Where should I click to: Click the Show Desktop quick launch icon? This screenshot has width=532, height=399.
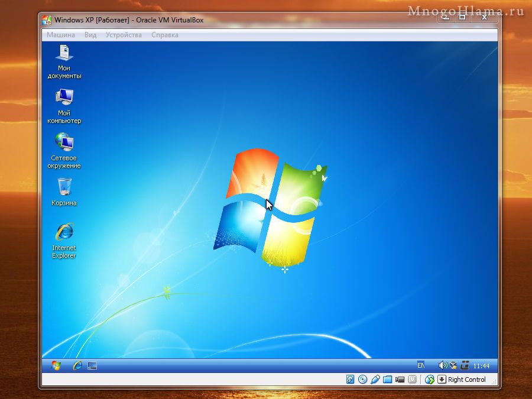tap(92, 366)
